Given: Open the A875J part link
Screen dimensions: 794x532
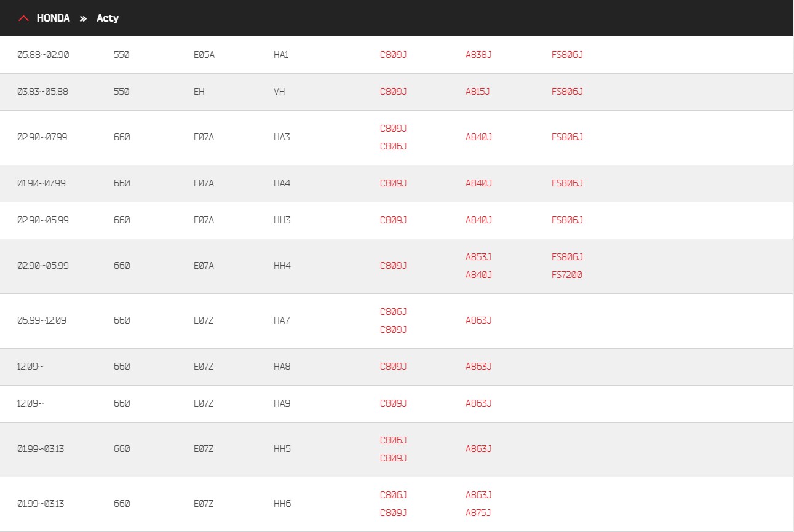Looking at the screenshot, I should click(x=478, y=513).
